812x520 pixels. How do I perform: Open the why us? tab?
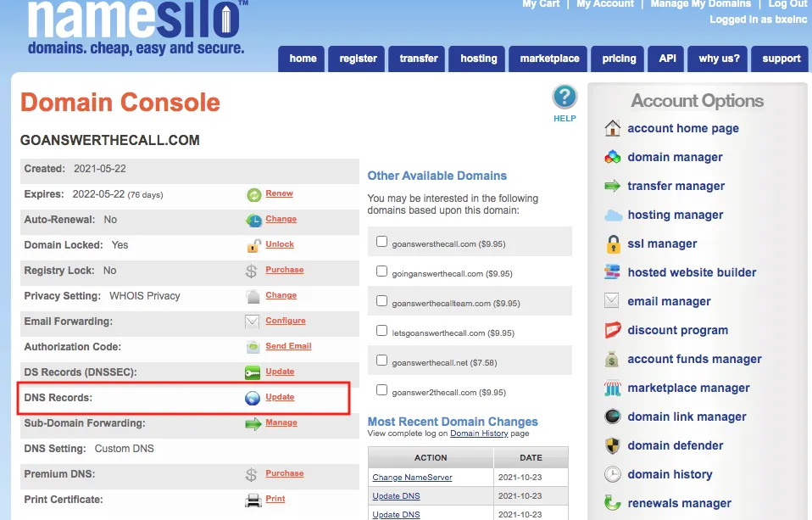tap(718, 59)
